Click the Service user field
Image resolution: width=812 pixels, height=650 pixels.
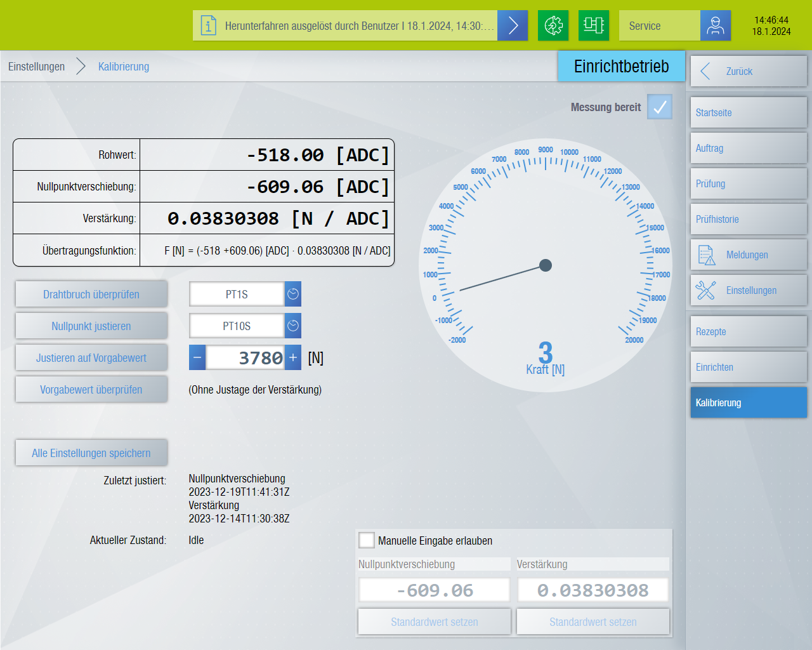[660, 25]
